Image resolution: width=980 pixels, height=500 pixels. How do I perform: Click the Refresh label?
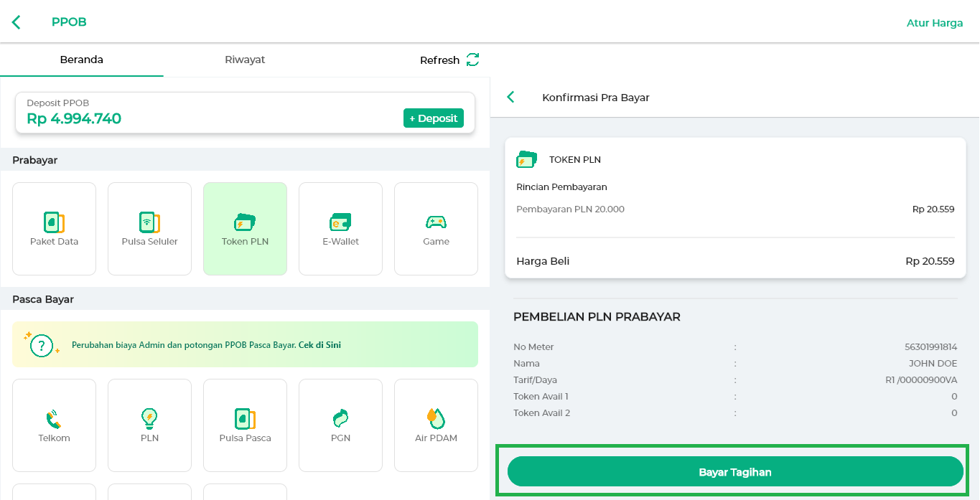pos(439,60)
